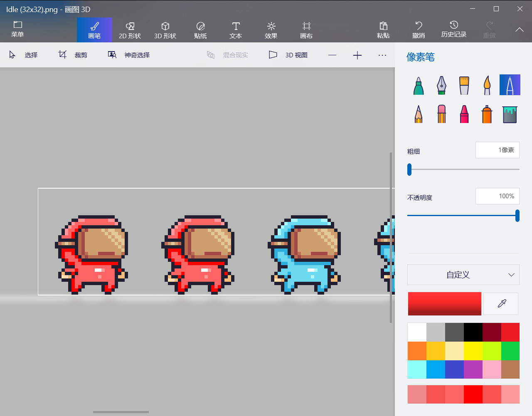Screen dimensions: 532x416
Task: Pick the green palette swatch
Action: (x=510, y=351)
